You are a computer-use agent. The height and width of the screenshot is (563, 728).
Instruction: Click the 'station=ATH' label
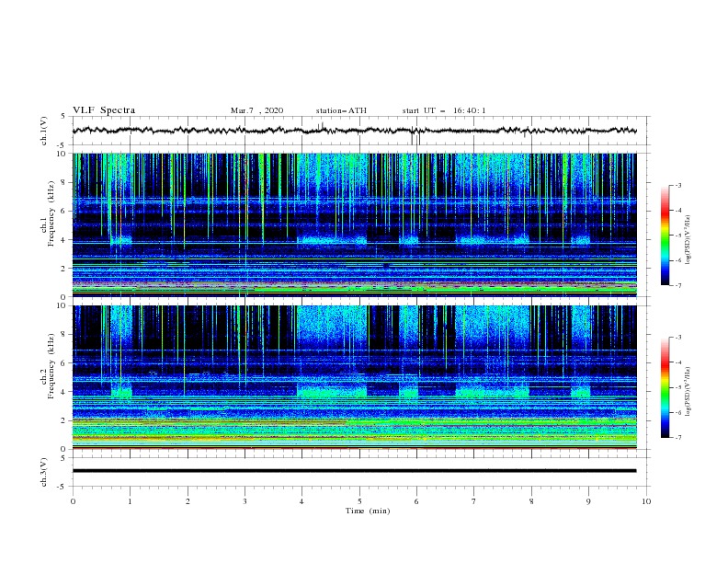click(341, 110)
